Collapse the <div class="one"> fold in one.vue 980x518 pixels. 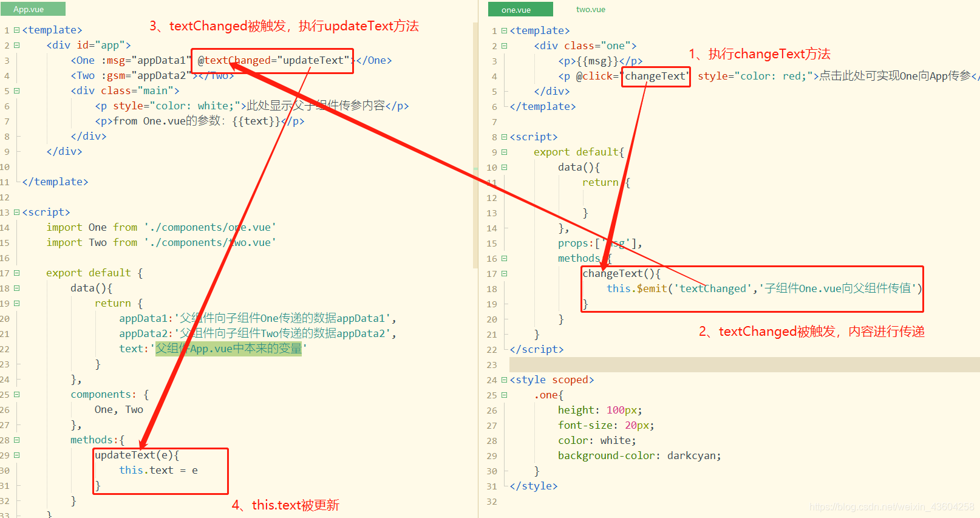pyautogui.click(x=504, y=46)
